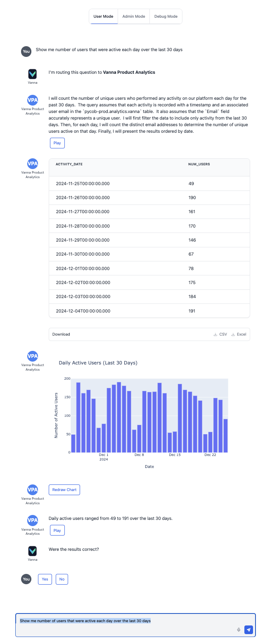Viewport: 265px width, 644px height.
Task: Answer Yes to confirm results were correct
Action: [x=45, y=579]
